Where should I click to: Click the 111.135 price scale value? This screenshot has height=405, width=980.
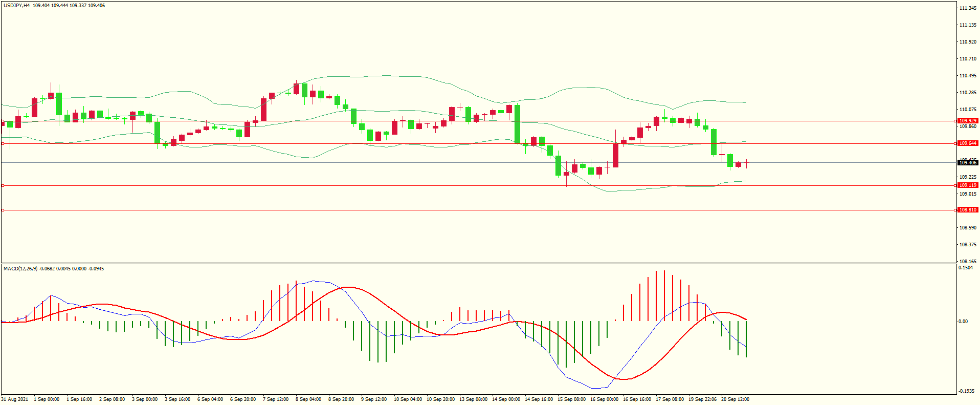click(x=968, y=25)
